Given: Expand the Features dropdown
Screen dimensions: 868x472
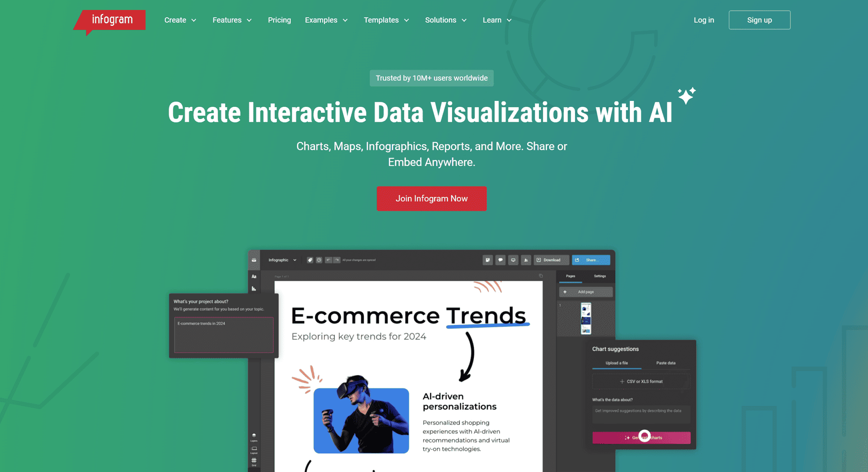Looking at the screenshot, I should (x=232, y=20).
